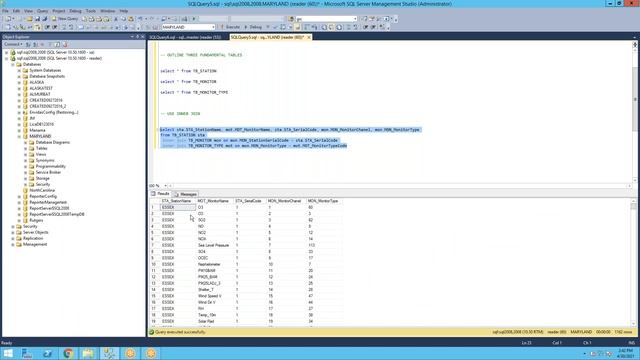Select the Programmability folder in the tree
Screen dimensions: 640x360
(x=51, y=167)
